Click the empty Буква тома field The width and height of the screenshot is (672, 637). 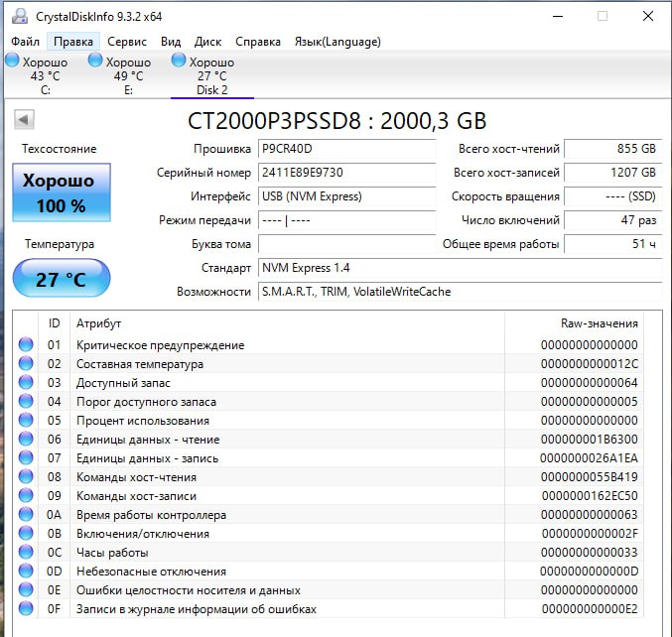click(346, 244)
